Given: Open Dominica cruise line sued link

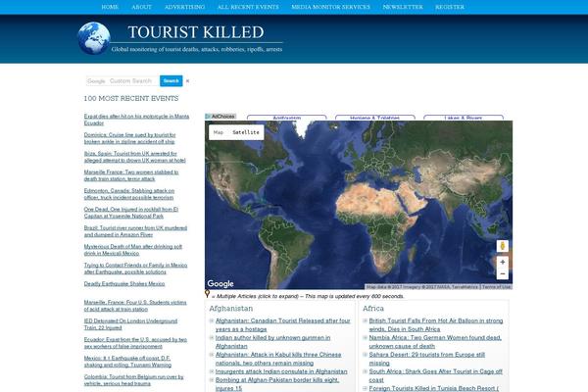Looking at the screenshot, I should tap(129, 138).
